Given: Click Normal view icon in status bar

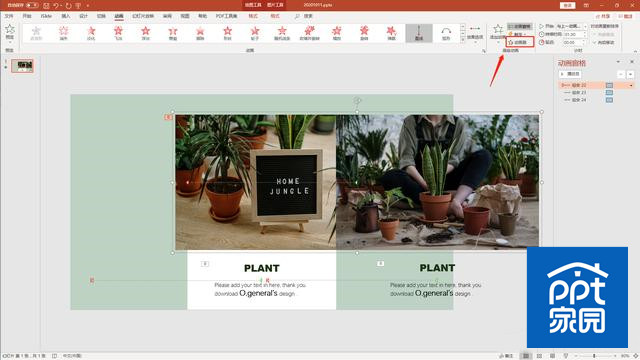Looking at the screenshot, I should click(526, 356).
